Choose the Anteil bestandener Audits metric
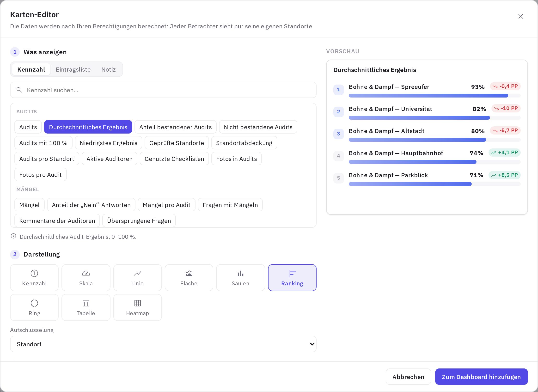Image resolution: width=538 pixels, height=392 pixels. [176, 127]
